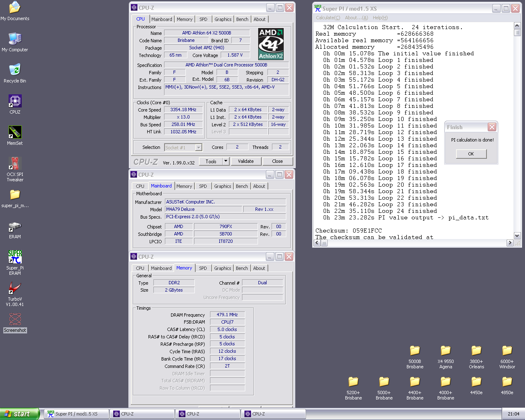Click the AMD Athlon X2 logo

[271, 44]
